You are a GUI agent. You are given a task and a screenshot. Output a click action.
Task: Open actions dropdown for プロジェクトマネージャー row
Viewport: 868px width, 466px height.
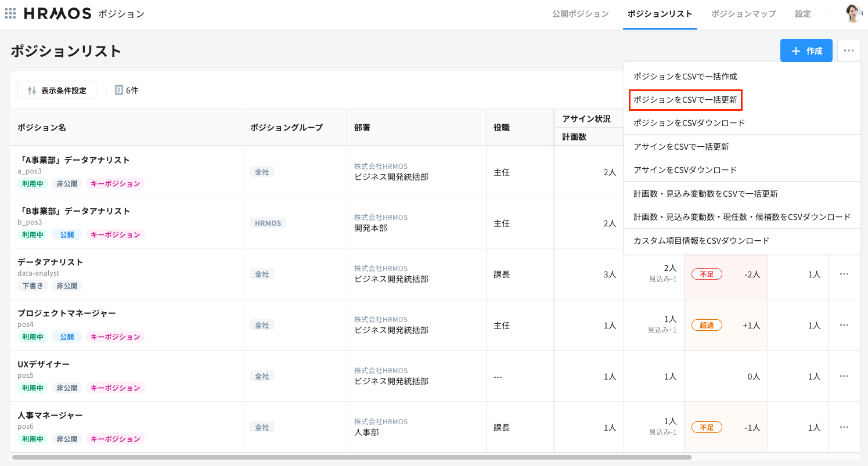pos(844,325)
